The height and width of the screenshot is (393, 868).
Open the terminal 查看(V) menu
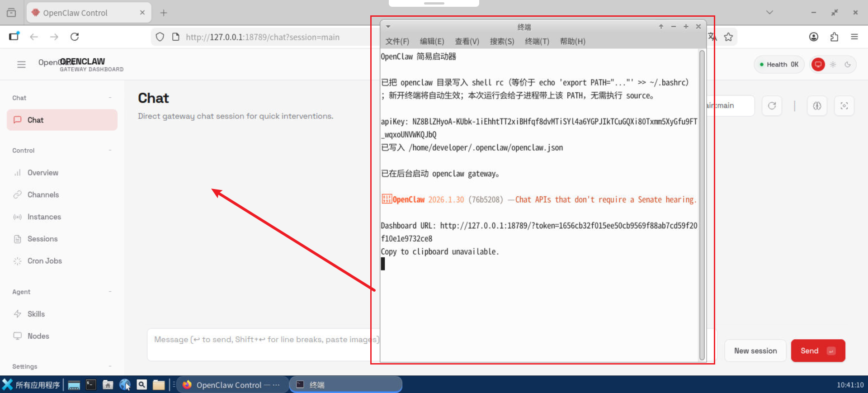467,42
